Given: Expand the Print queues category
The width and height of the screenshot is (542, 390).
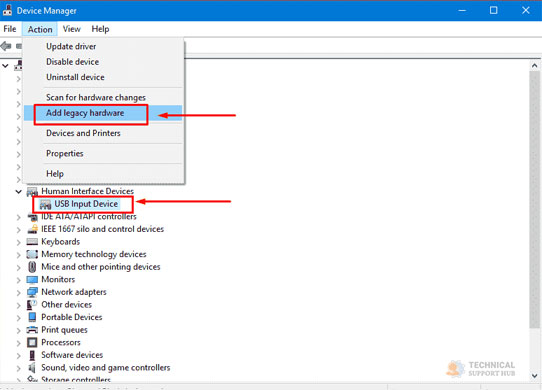Looking at the screenshot, I should 19,330.
